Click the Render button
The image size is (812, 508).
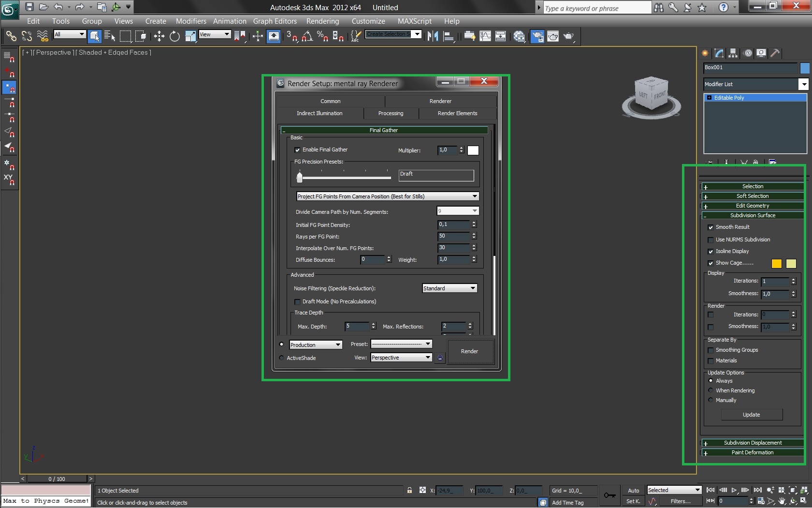tap(469, 351)
